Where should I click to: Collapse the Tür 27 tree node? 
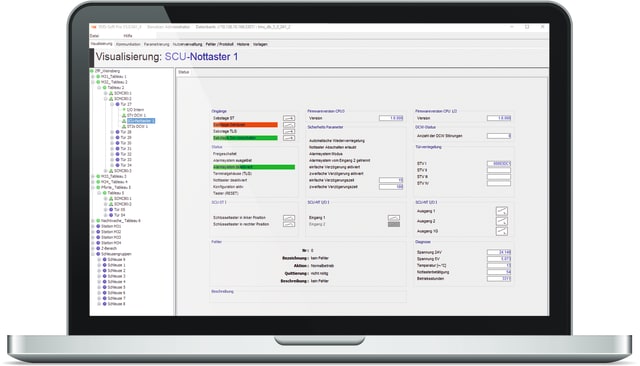(112, 104)
